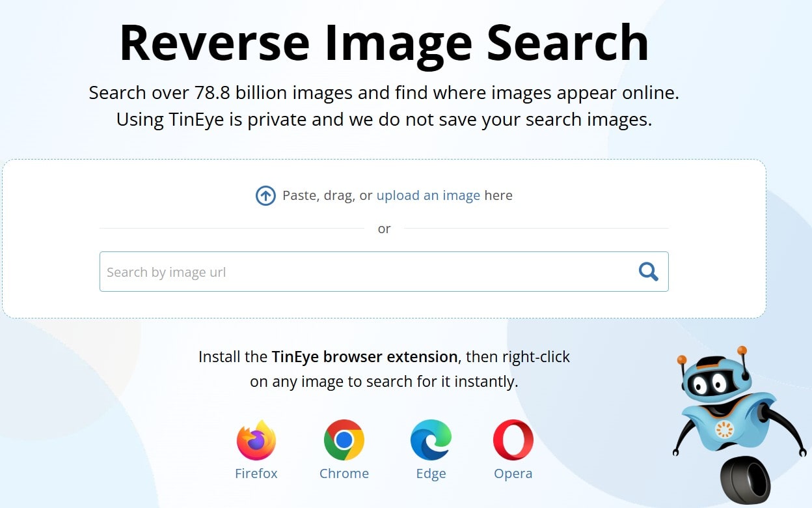Click the Edge browser logo
Screen dimensions: 812x508
pyautogui.click(x=431, y=440)
